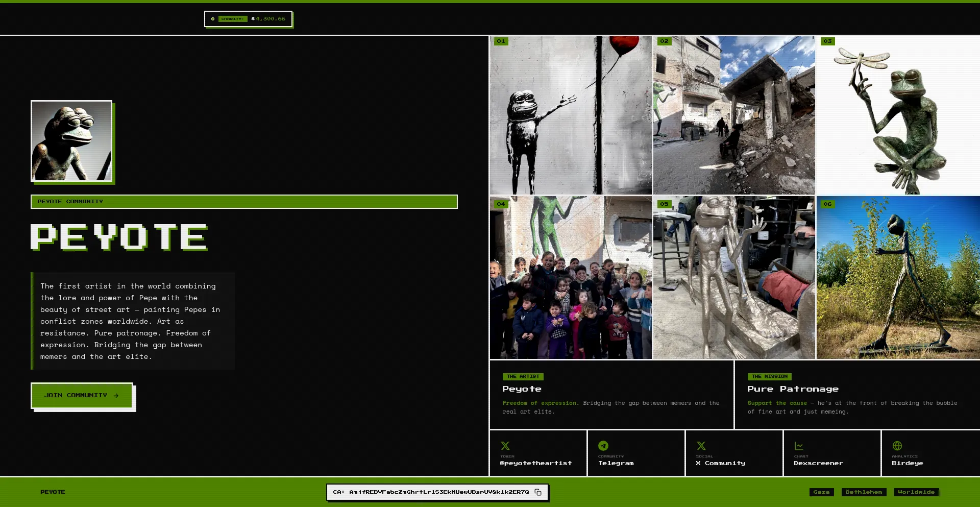The height and width of the screenshot is (507, 980).
Task: Open gallery image 04 of the children group
Action: coord(571,277)
